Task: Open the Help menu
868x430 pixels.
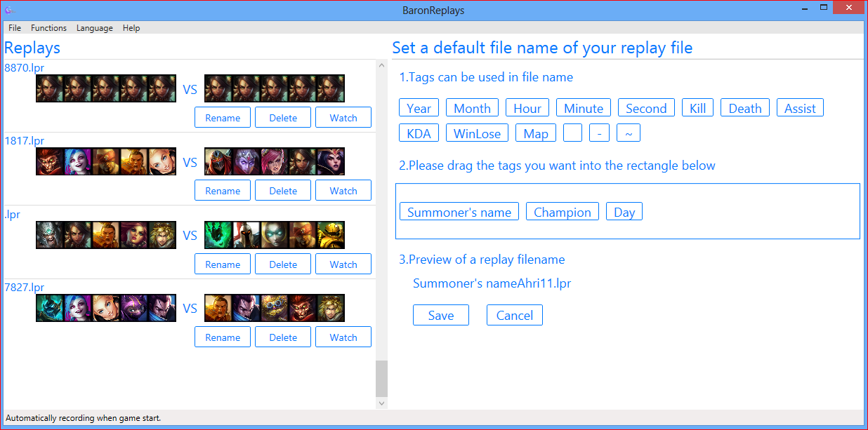Action: (x=131, y=28)
